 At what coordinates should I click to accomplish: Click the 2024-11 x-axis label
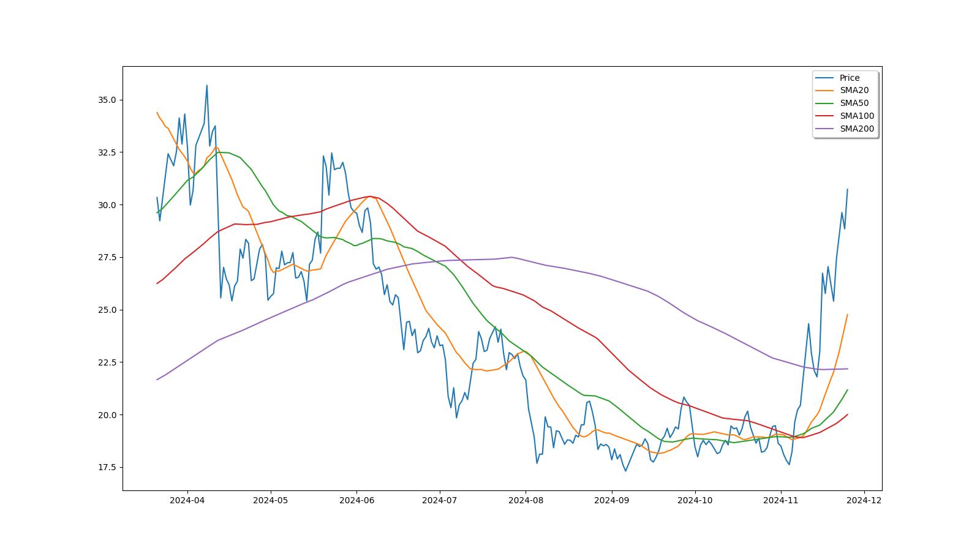(780, 500)
